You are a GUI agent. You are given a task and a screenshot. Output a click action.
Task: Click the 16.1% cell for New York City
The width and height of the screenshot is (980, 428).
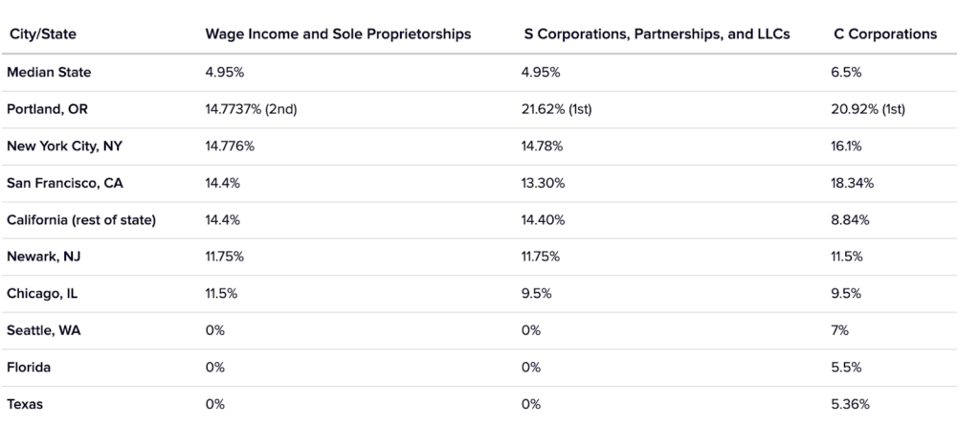click(x=850, y=146)
